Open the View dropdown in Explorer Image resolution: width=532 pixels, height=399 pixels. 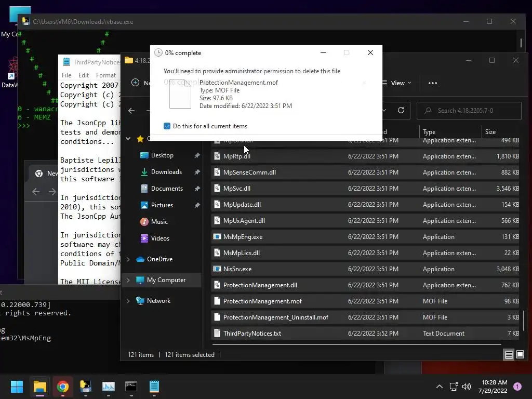tap(396, 83)
